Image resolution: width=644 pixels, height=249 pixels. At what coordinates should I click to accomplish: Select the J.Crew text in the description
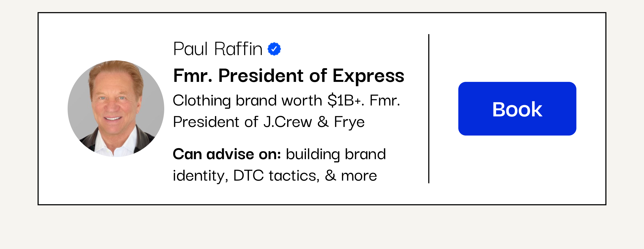click(x=288, y=122)
